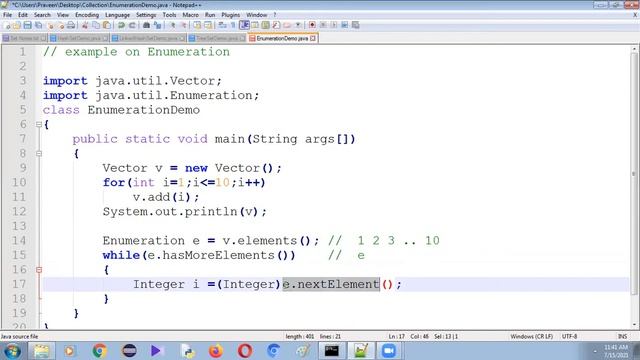Click the Copy toolbar icon

click(96, 25)
